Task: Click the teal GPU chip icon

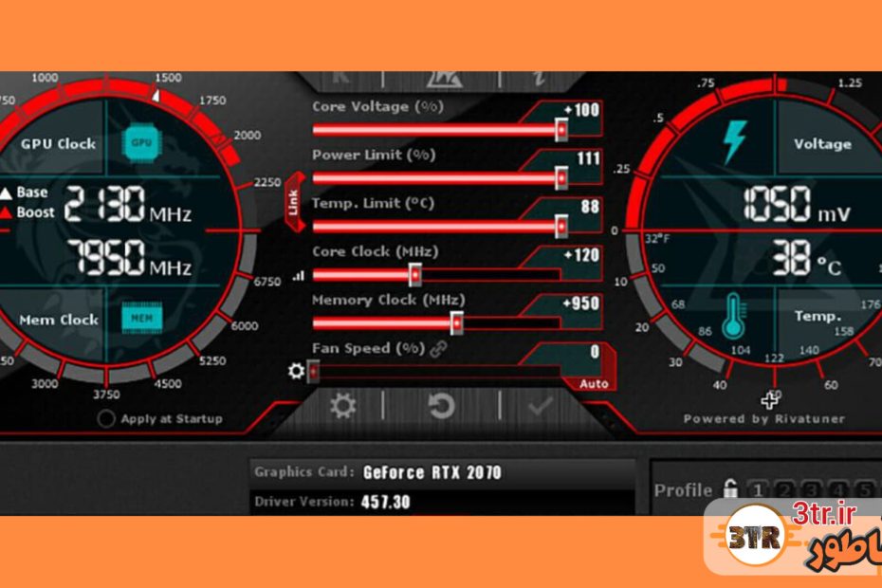Action: point(141,142)
